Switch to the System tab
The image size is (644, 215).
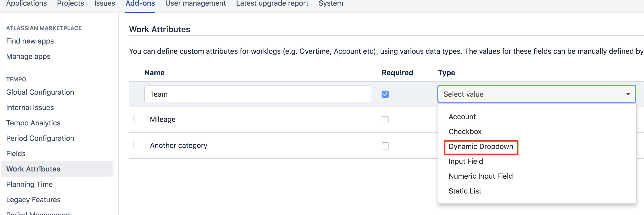331,4
